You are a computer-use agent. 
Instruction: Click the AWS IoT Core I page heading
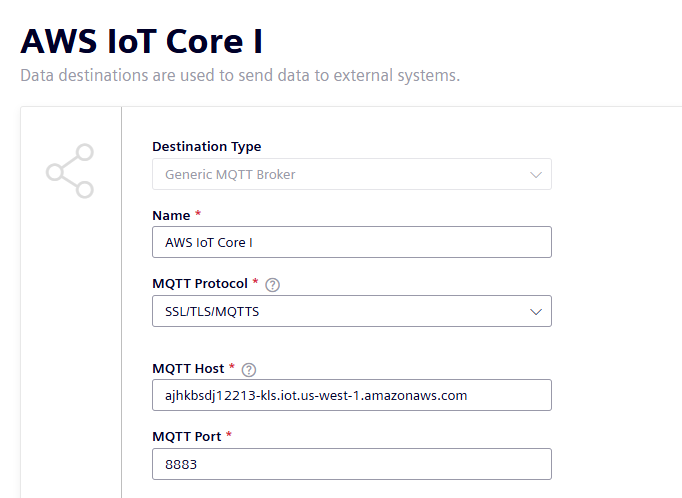[x=142, y=42]
